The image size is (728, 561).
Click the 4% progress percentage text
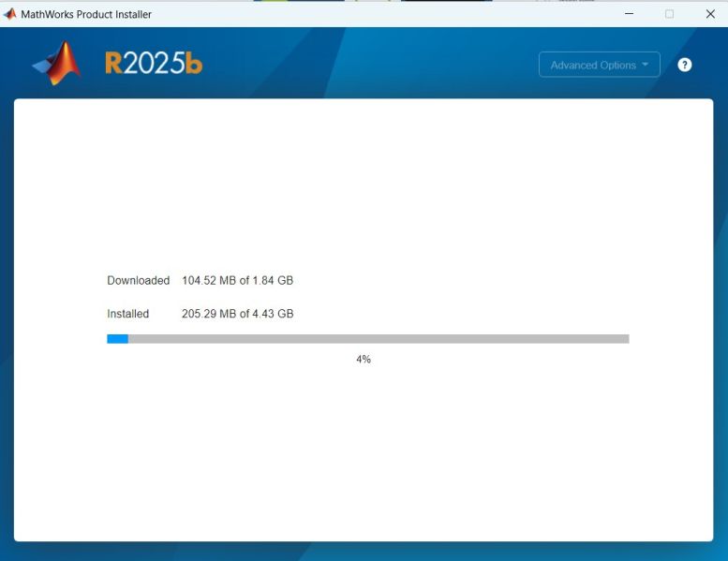pos(364,360)
